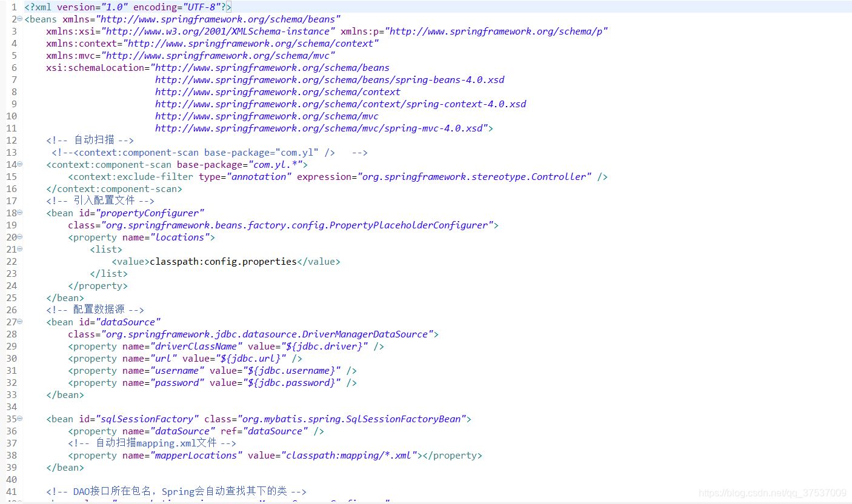
Task: Collapse the sqlSessionFactory bean fold marker
Action: [x=20, y=419]
